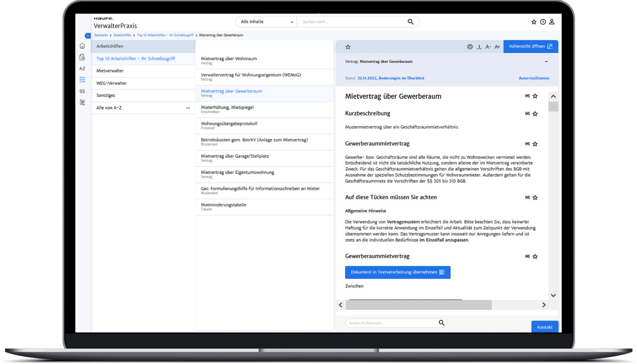The height and width of the screenshot is (364, 637).
Task: Open the home icon in left sidebar
Action: click(x=82, y=46)
